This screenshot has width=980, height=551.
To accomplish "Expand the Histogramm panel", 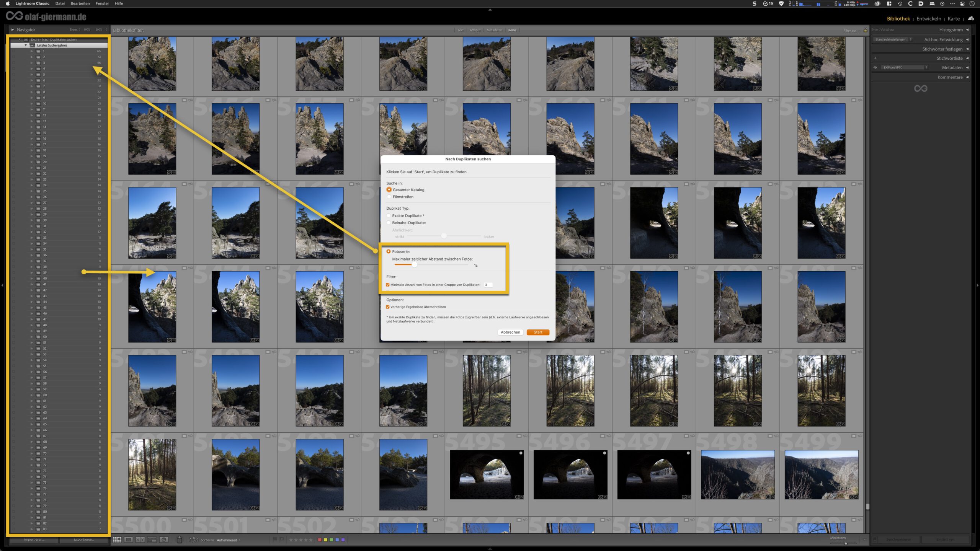I will coord(951,30).
